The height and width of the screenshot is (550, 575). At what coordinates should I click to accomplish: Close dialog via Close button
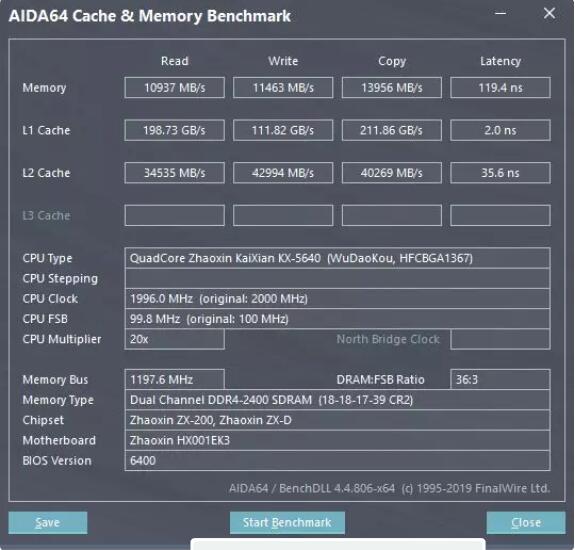526,522
